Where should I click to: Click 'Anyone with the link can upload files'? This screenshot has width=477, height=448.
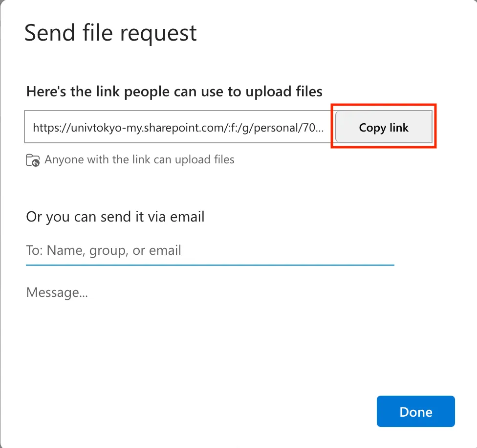pos(139,159)
